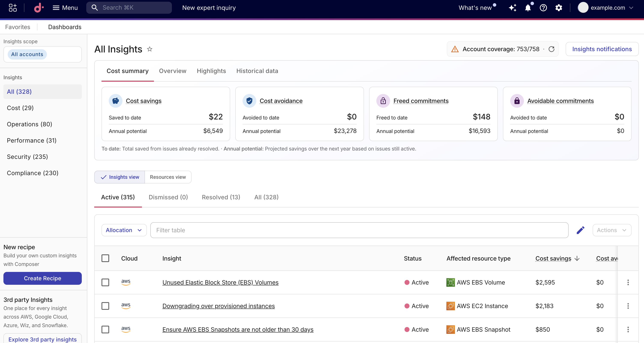Open row menu for EBS Snapshots insight

[x=628, y=329]
